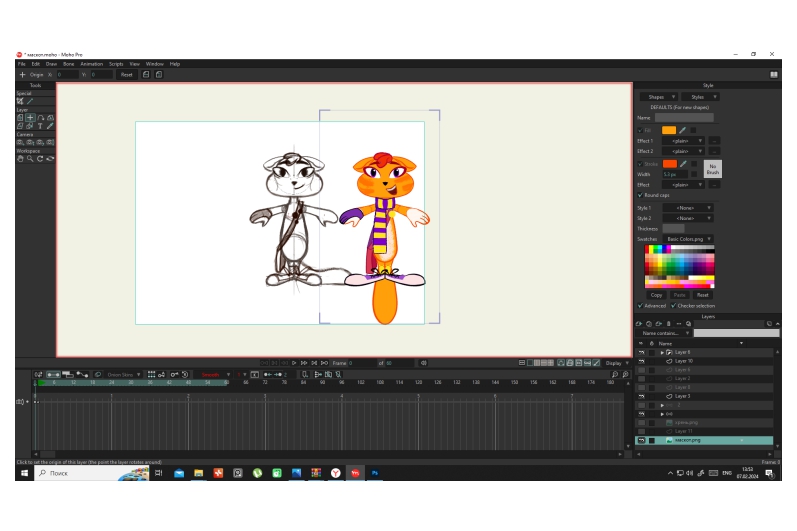The width and height of the screenshot is (797, 531).
Task: Hide Layer 10 using its eye toggle
Action: (641, 361)
